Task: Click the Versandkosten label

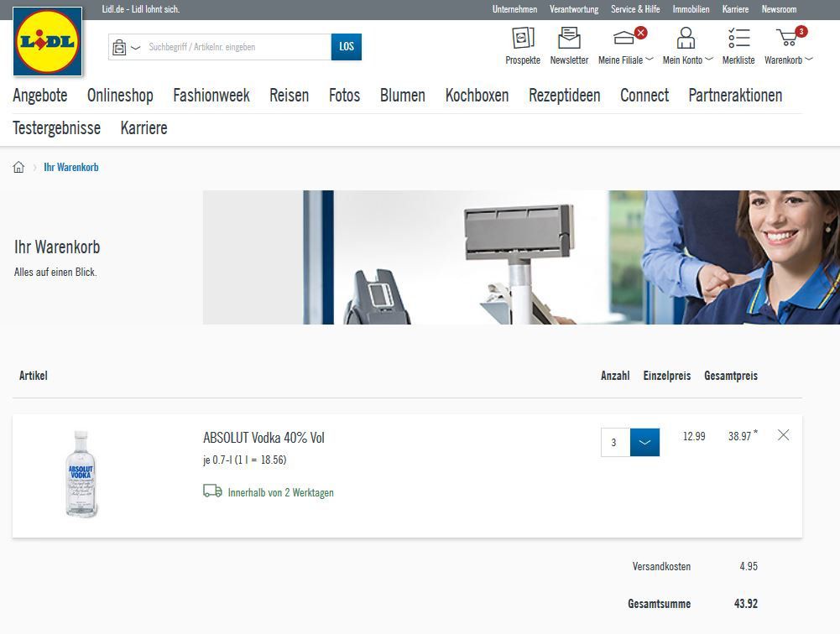Action: tap(661, 566)
